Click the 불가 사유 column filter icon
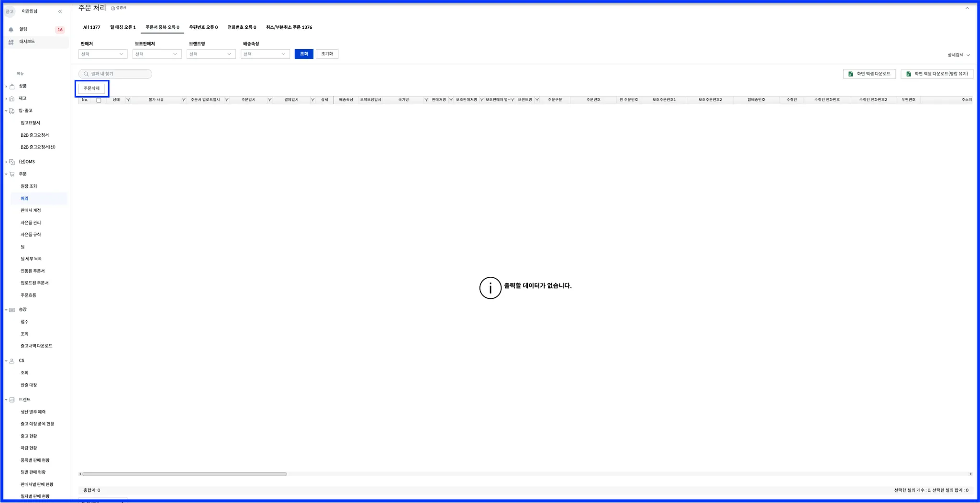Viewport: 980px width, 503px height. 183,100
